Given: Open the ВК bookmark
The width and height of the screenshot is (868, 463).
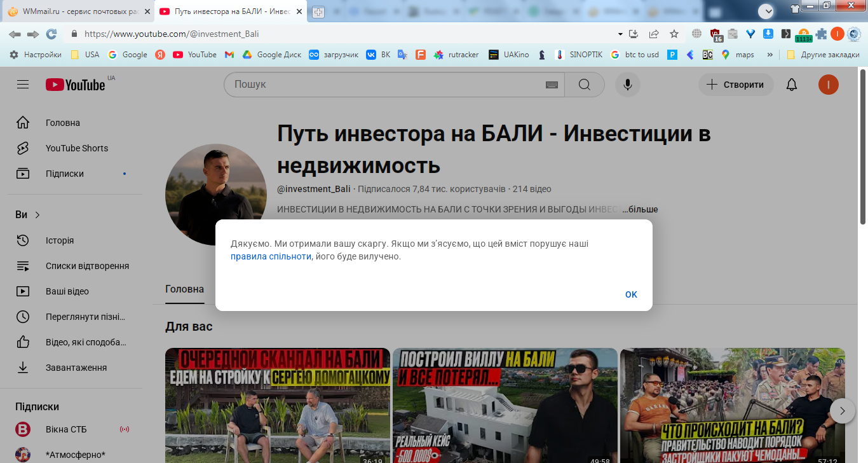Looking at the screenshot, I should coord(379,55).
